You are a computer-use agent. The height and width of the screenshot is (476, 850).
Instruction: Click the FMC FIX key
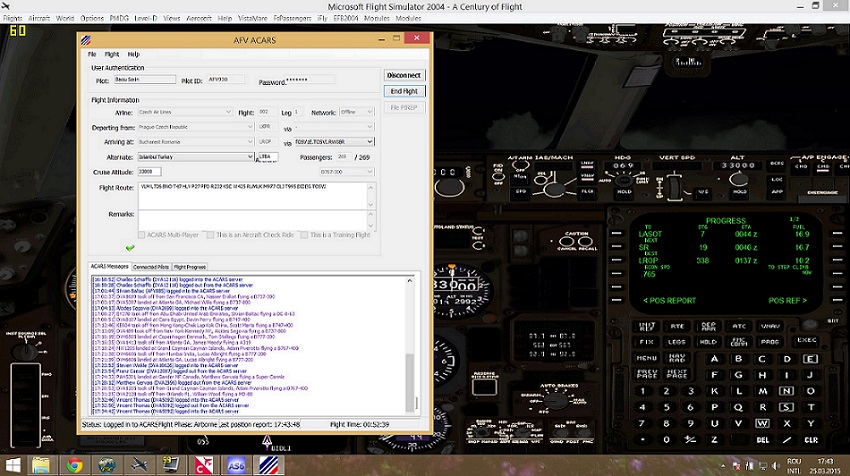coord(646,342)
